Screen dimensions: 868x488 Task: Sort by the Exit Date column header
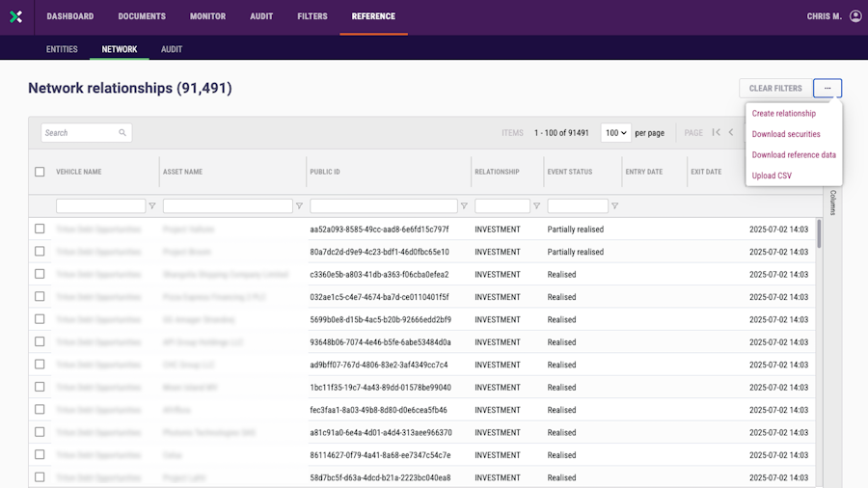click(706, 172)
